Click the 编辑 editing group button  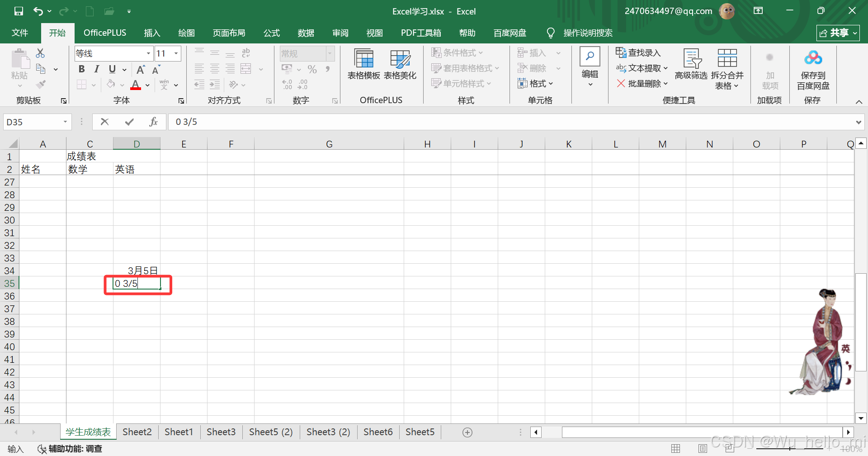tap(590, 68)
